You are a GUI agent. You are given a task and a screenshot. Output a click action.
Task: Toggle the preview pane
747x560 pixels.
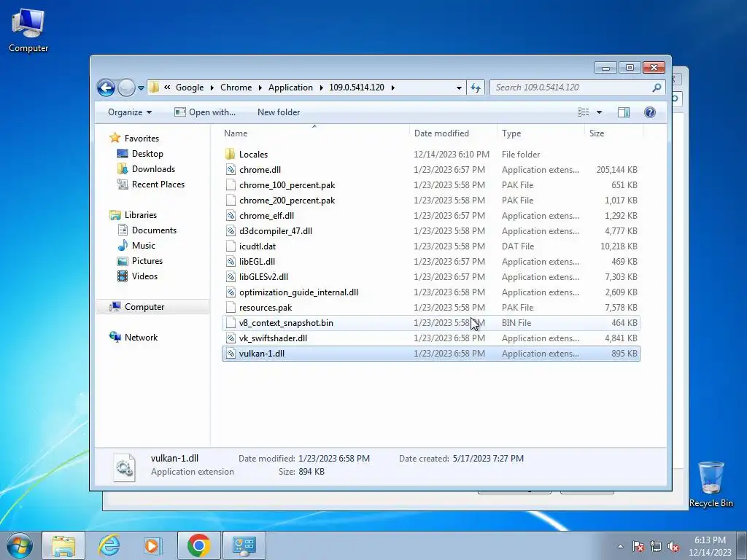(623, 112)
